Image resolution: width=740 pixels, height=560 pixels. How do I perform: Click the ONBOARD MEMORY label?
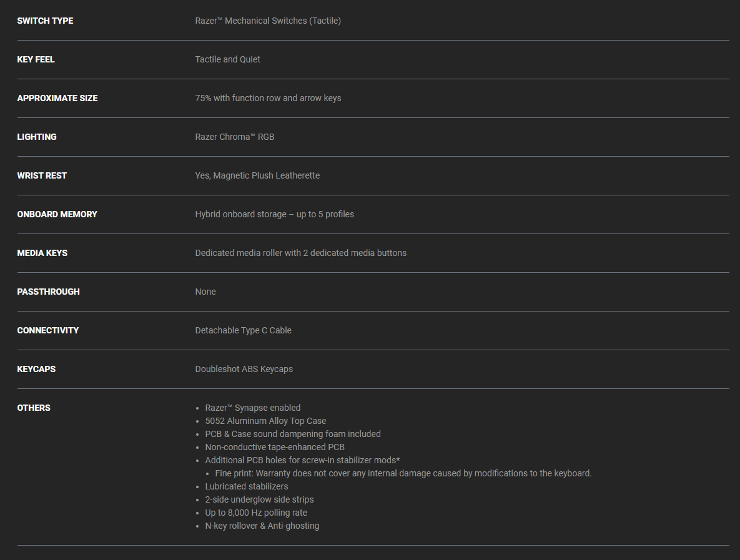[57, 214]
